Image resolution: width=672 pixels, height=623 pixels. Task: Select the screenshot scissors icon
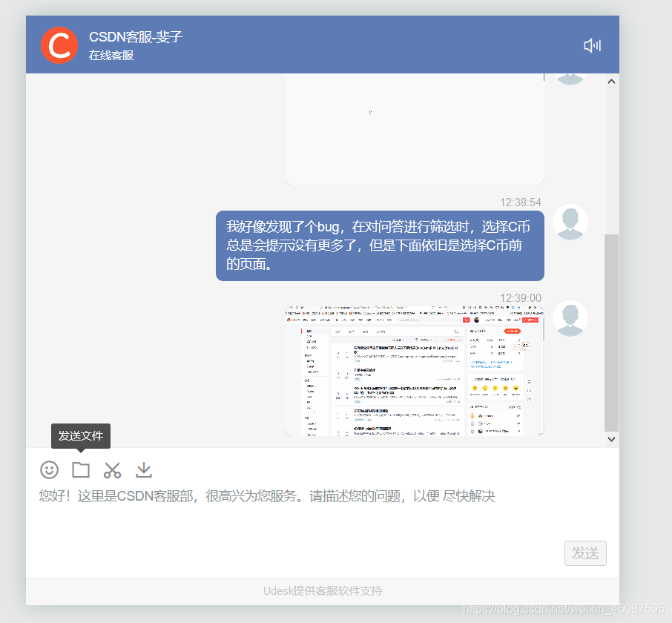coord(112,470)
